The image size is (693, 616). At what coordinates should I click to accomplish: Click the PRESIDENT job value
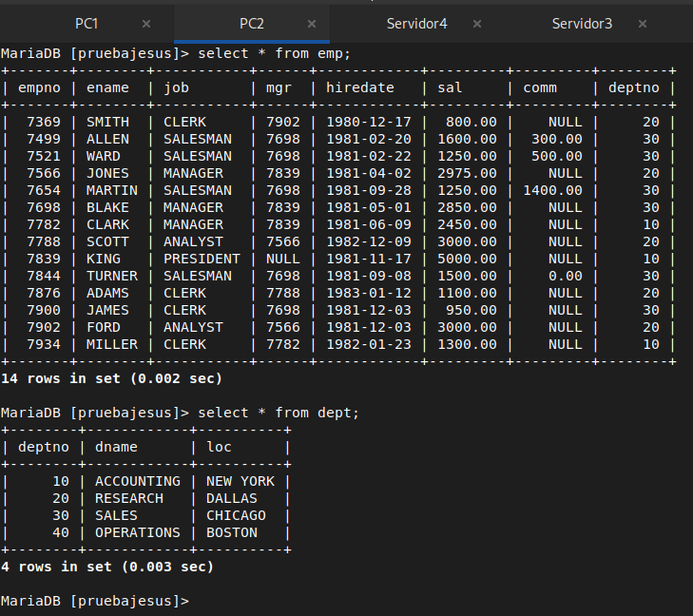[202, 259]
